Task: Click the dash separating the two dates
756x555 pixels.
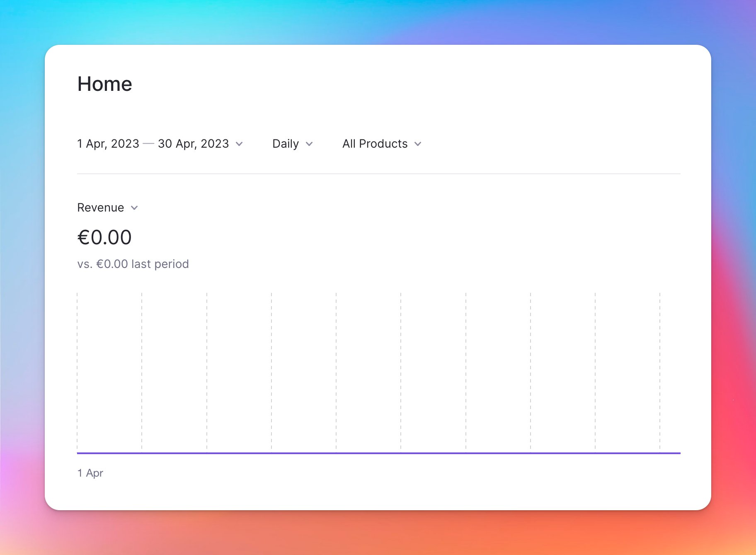Action: pos(148,144)
